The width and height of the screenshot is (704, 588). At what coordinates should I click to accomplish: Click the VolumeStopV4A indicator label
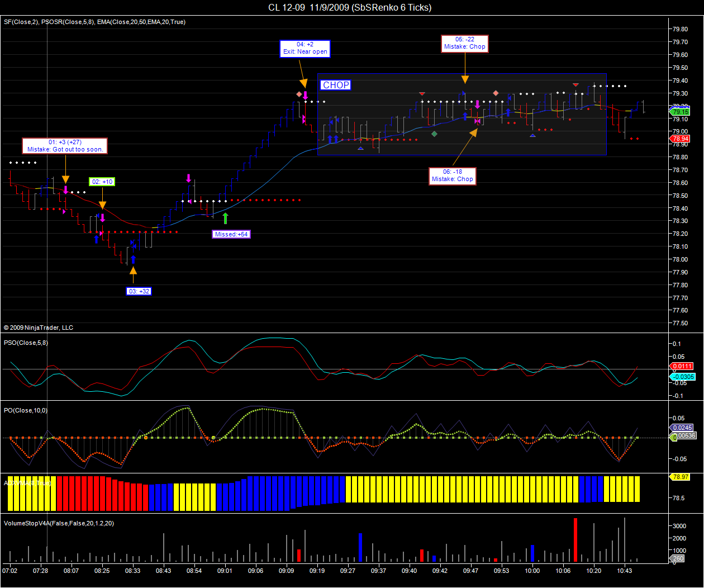pos(59,523)
